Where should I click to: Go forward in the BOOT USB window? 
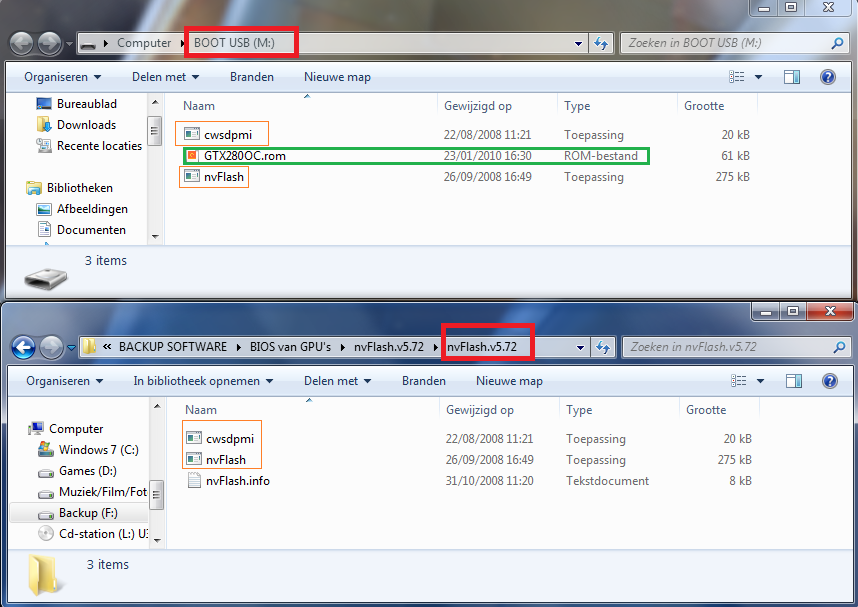pyautogui.click(x=50, y=43)
